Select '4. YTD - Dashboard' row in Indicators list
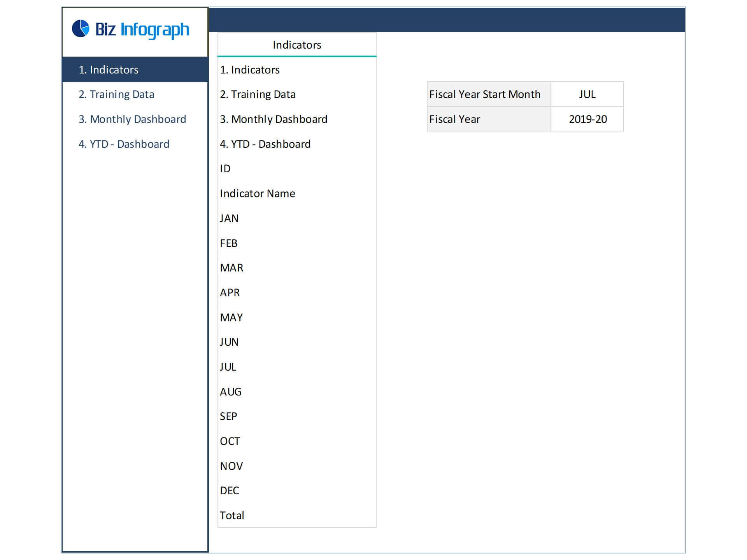Image resolution: width=747 pixels, height=560 pixels. (x=297, y=144)
